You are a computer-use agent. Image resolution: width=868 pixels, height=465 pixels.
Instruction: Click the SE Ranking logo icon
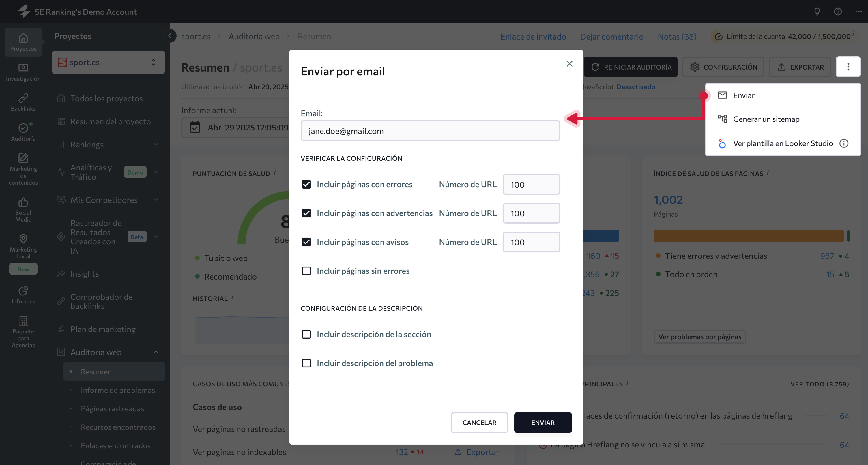pos(24,12)
